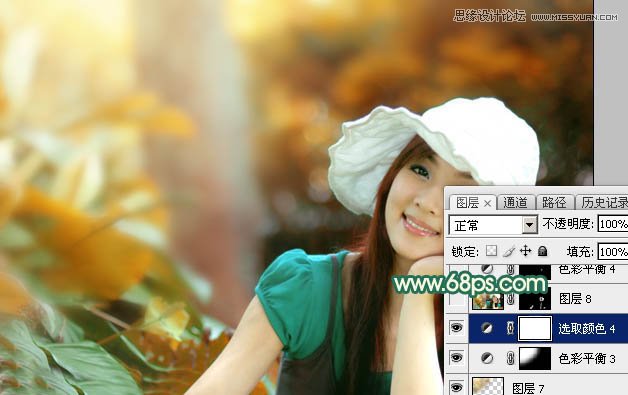Click the 填充 label
This screenshot has width=628, height=395.
[580, 252]
